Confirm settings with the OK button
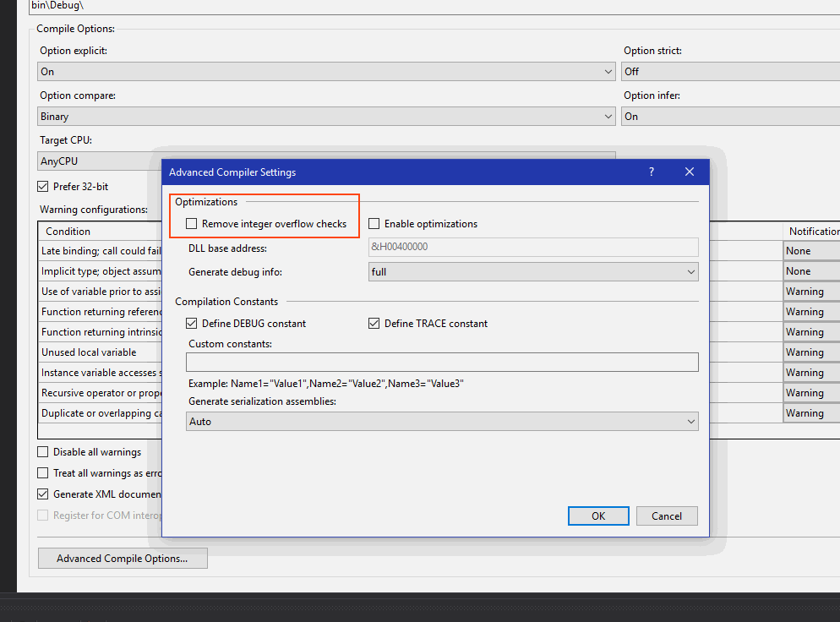The image size is (840, 622). [598, 516]
